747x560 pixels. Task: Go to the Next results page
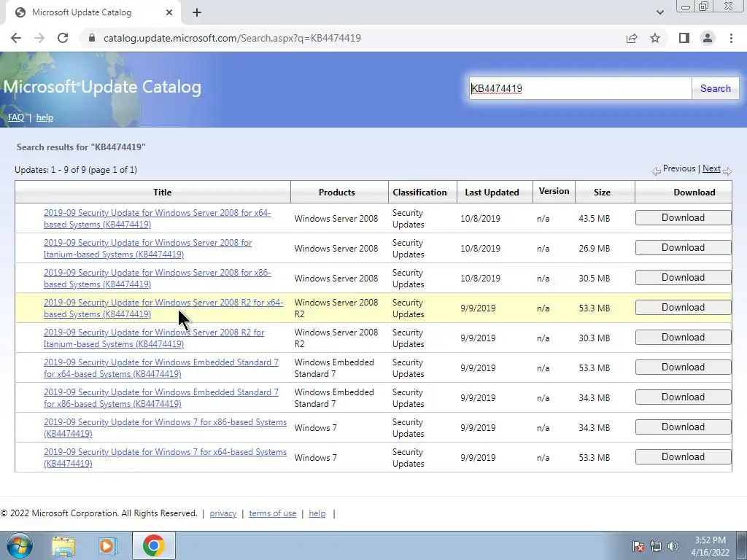coord(711,168)
